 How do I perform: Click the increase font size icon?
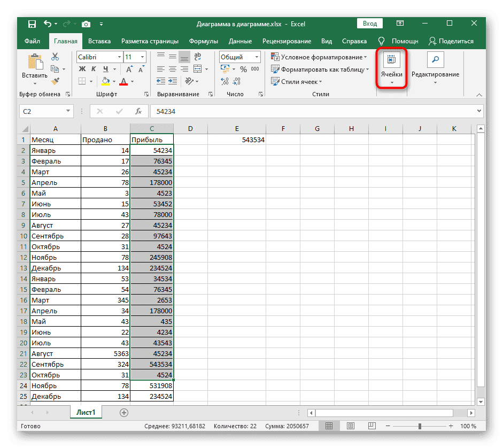click(129, 69)
